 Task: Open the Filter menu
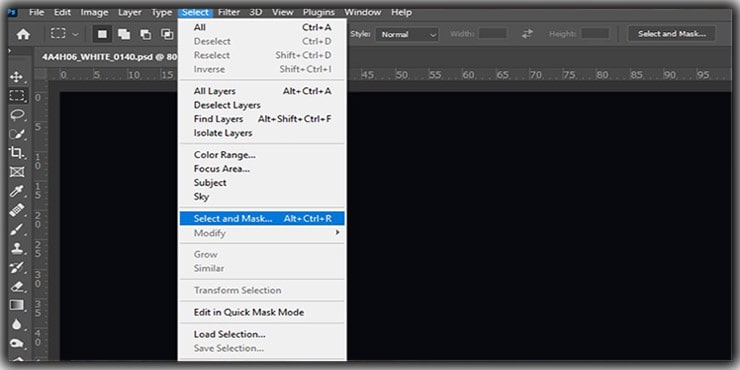pos(229,12)
